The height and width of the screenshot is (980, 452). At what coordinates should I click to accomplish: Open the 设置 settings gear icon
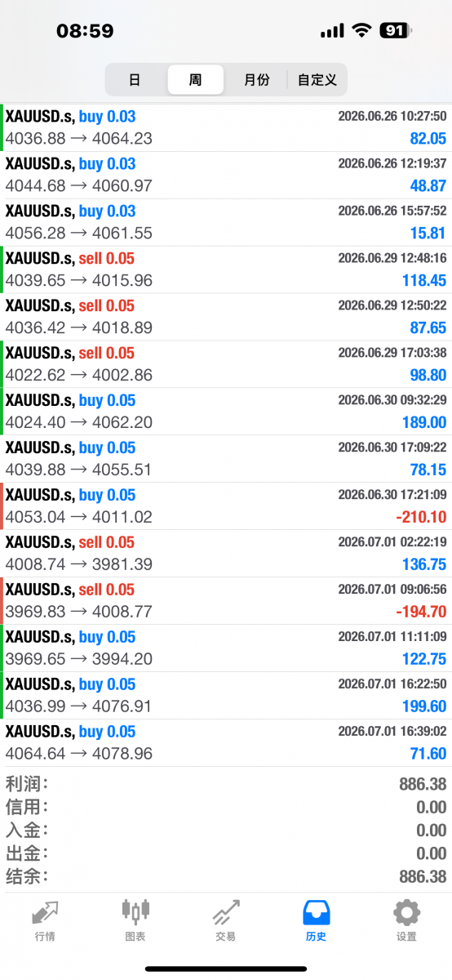coord(406,911)
